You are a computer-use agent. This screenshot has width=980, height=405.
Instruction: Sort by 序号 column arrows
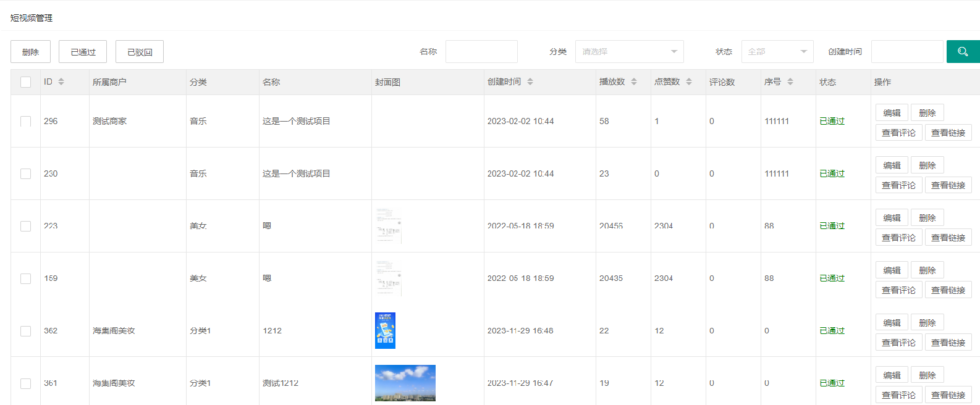790,82
